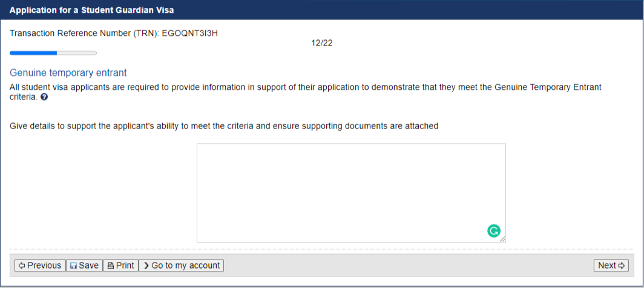This screenshot has height=288, width=644.
Task: Click the left arrow icon on Previous
Action: click(x=22, y=266)
